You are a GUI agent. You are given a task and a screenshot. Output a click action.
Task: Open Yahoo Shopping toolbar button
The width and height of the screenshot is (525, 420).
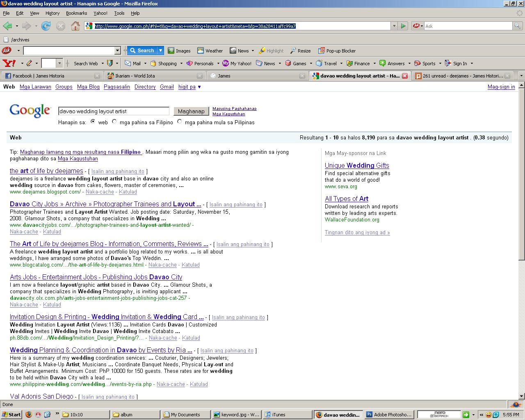pos(164,64)
